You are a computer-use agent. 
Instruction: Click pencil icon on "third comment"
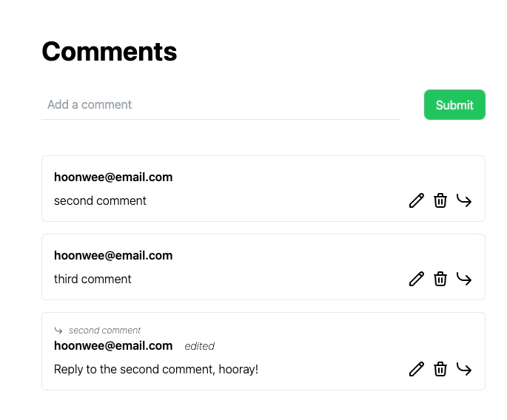point(417,279)
